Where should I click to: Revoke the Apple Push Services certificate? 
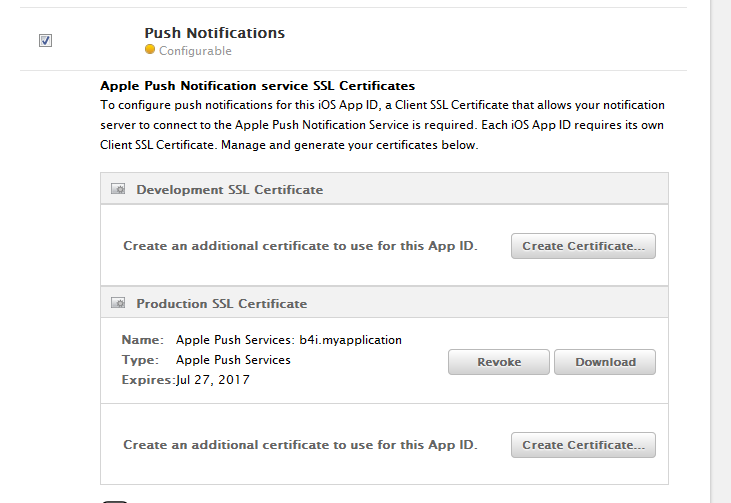click(x=499, y=362)
